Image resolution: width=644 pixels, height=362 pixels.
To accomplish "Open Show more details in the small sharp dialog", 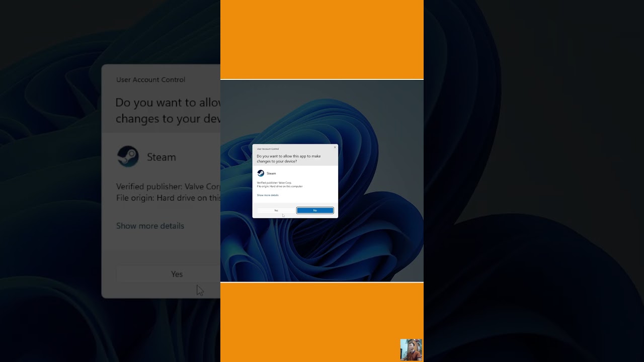I will point(268,195).
